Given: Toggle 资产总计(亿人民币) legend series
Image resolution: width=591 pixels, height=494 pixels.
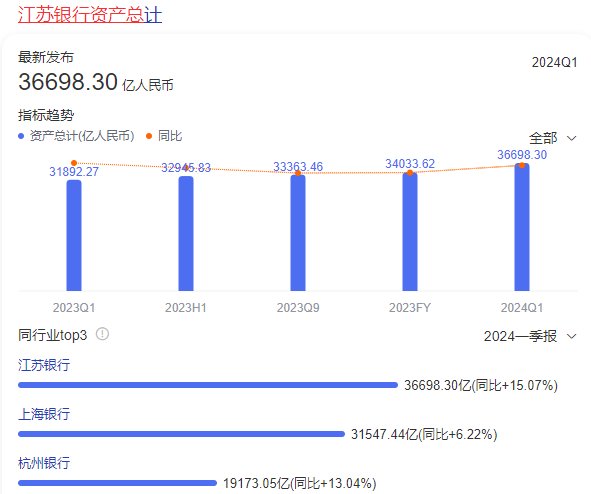Looking at the screenshot, I should [x=76, y=136].
